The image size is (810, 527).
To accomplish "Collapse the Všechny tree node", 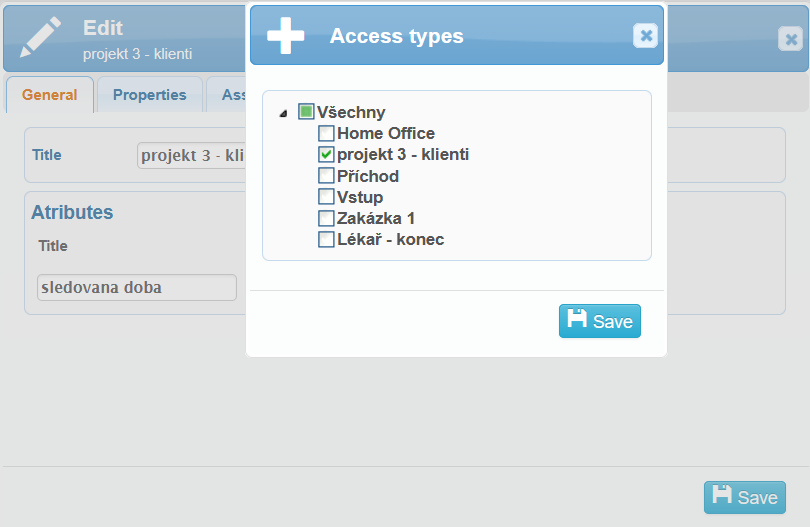I will click(x=284, y=113).
